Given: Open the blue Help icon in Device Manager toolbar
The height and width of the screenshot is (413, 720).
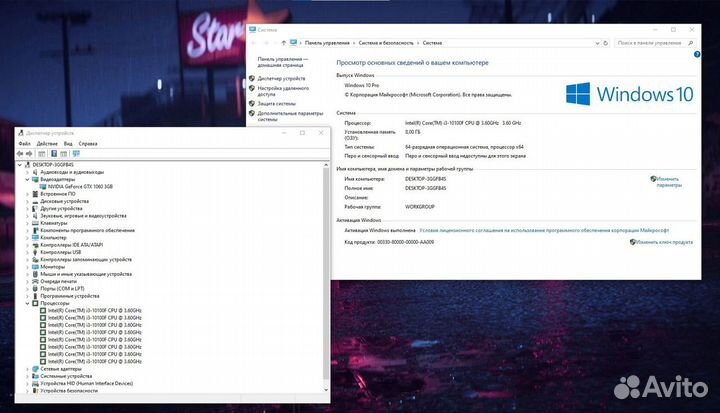Looking at the screenshot, I should [54, 154].
